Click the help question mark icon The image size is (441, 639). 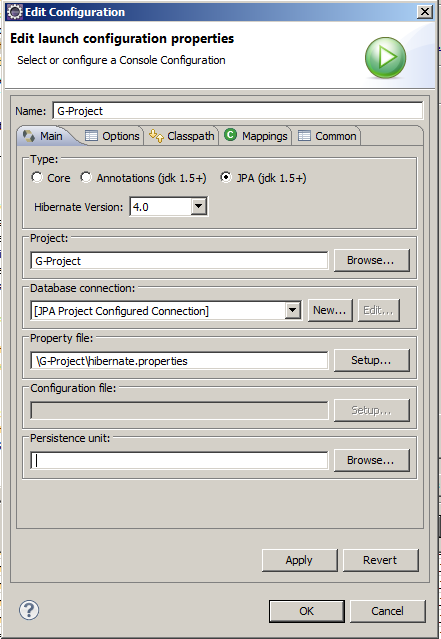(29, 610)
